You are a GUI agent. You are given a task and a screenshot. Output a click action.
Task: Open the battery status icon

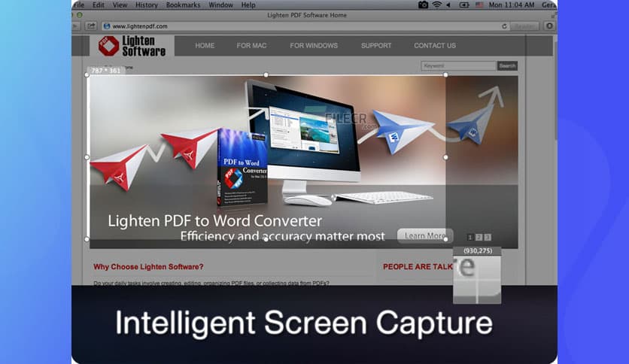point(464,5)
